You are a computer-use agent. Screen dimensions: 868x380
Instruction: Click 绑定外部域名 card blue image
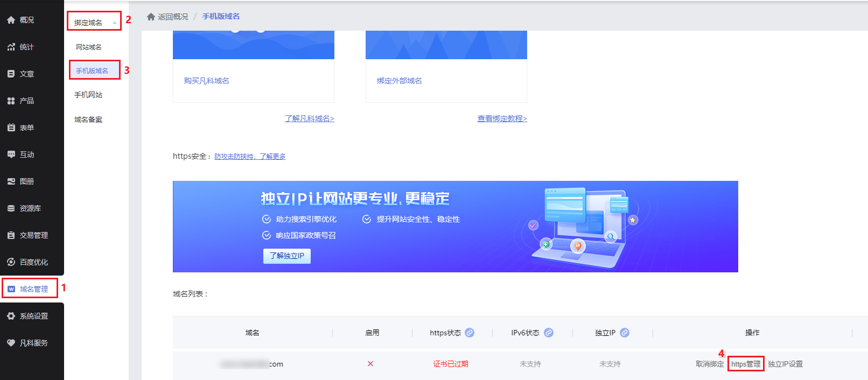[446, 45]
